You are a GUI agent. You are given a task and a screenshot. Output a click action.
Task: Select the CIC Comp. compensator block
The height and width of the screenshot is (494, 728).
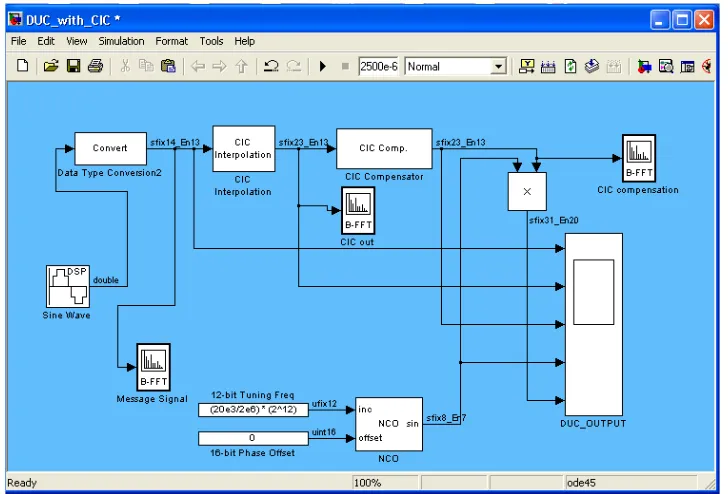tap(384, 149)
